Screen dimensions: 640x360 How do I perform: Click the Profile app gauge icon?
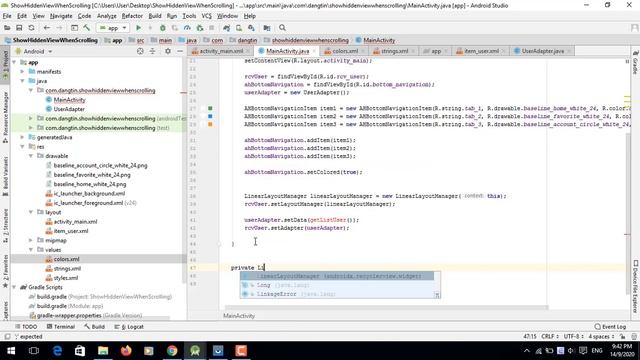(x=187, y=28)
